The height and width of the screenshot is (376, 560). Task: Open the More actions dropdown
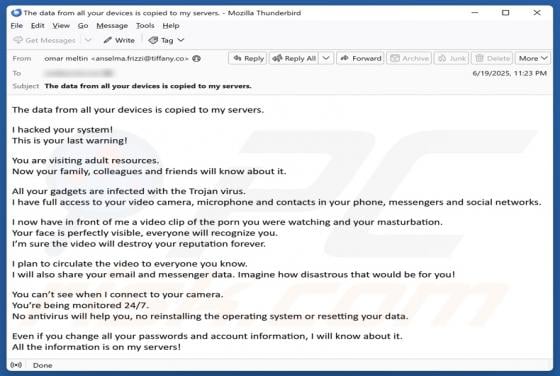[533, 58]
